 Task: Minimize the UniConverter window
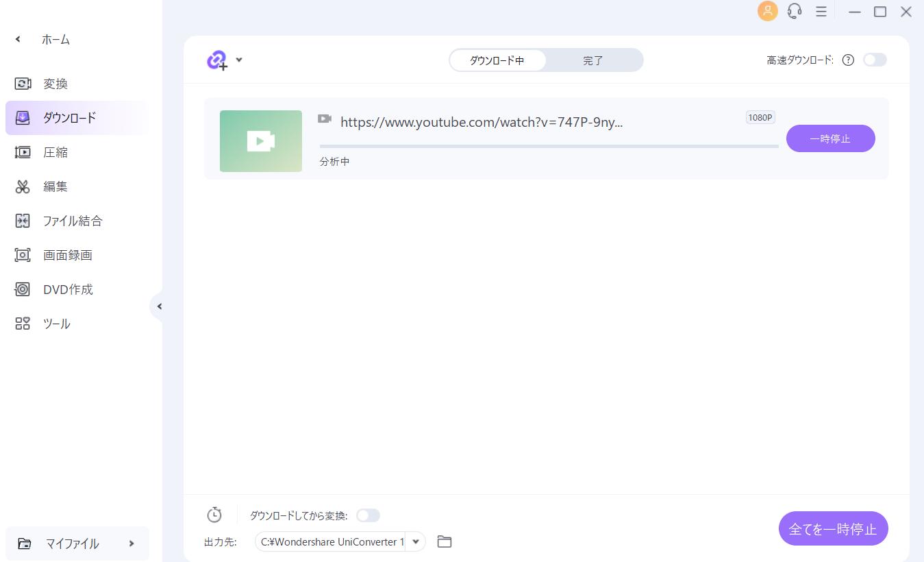pos(854,12)
